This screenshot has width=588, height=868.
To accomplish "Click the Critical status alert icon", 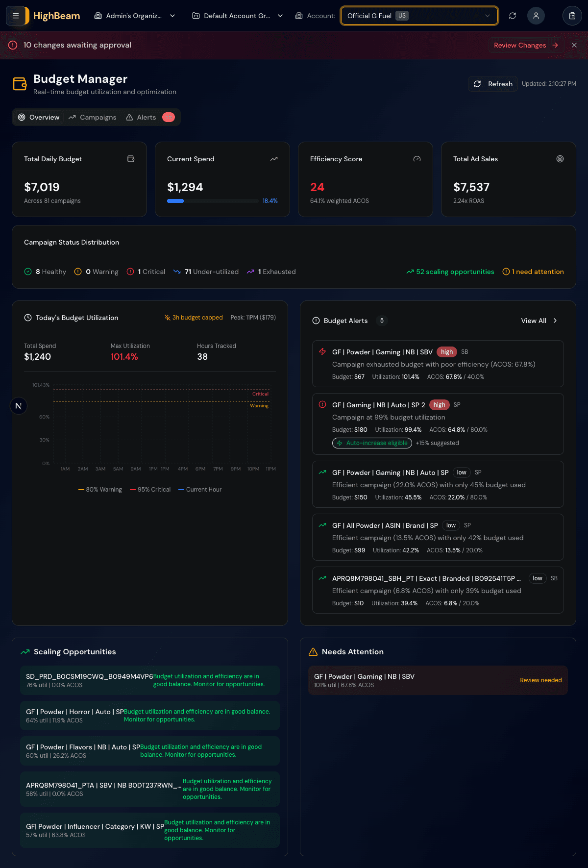I will (x=130, y=272).
